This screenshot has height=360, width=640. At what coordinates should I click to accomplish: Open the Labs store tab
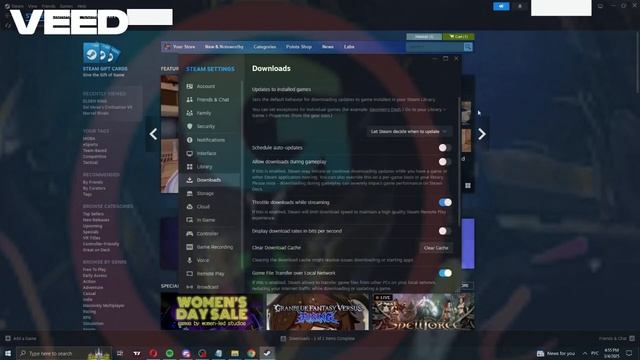349,47
